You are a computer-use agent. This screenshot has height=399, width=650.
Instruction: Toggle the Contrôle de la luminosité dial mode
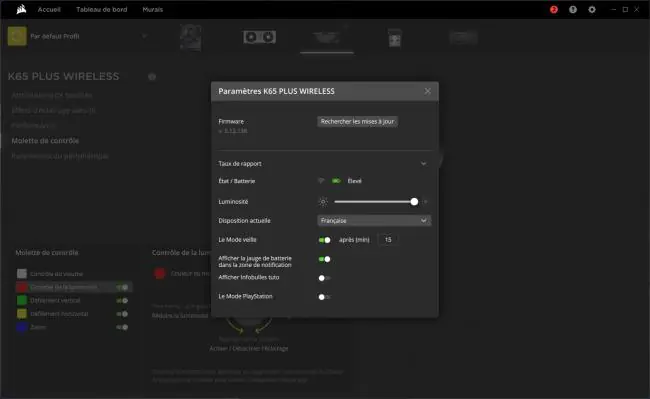coord(122,287)
